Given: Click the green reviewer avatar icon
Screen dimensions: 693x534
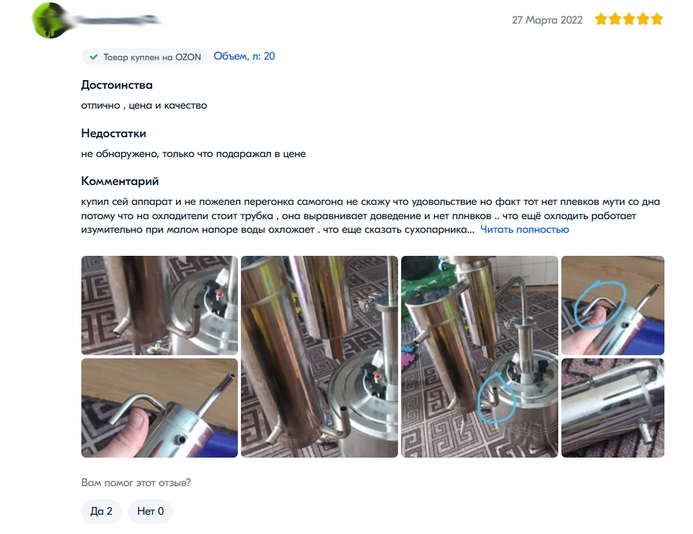Looking at the screenshot, I should coord(50,20).
